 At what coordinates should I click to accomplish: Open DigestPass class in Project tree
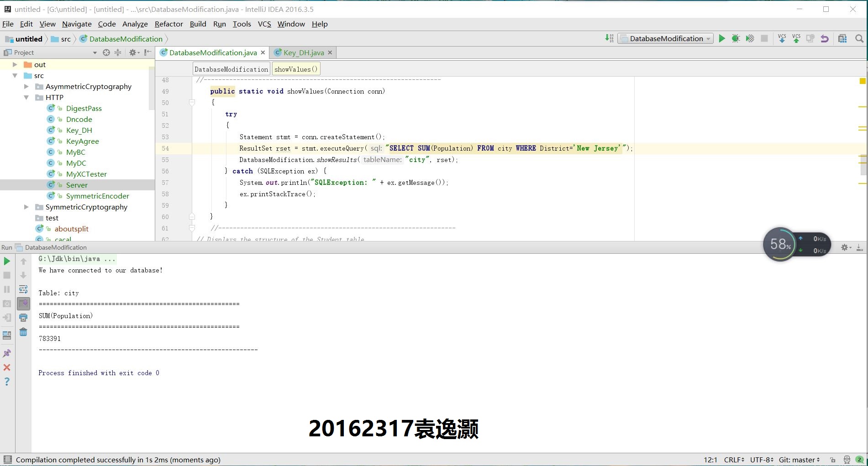click(84, 108)
